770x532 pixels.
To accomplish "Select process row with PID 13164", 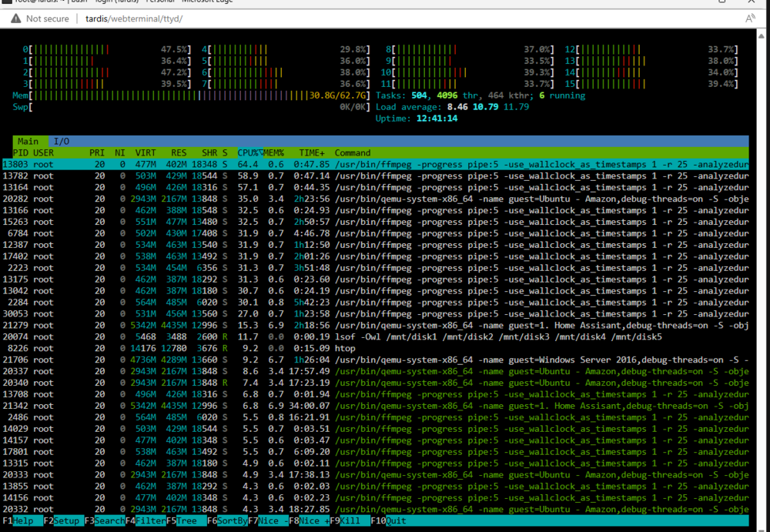I will tap(376, 187).
